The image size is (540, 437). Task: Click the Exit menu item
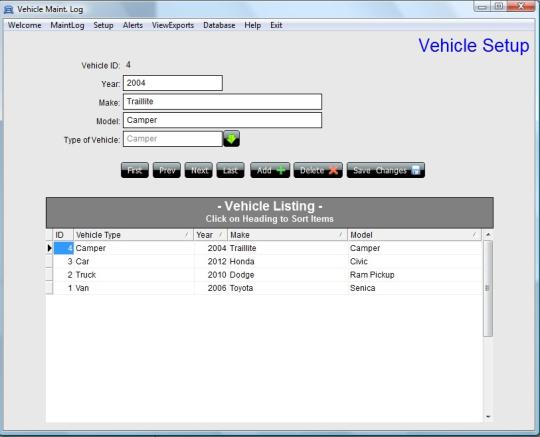coord(276,25)
